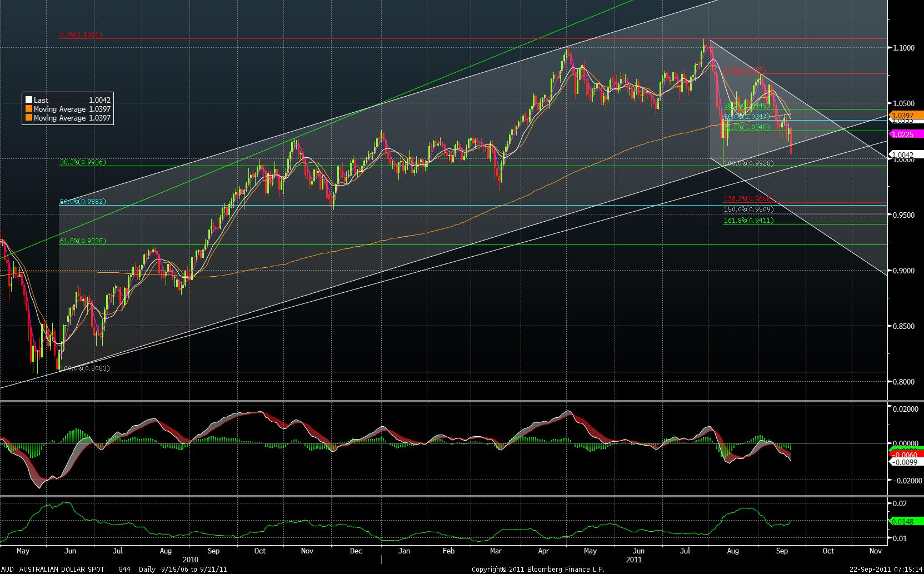Click the magenta 1.0225 price axis tag
Viewport: 924px width, 574px height.
[906, 134]
